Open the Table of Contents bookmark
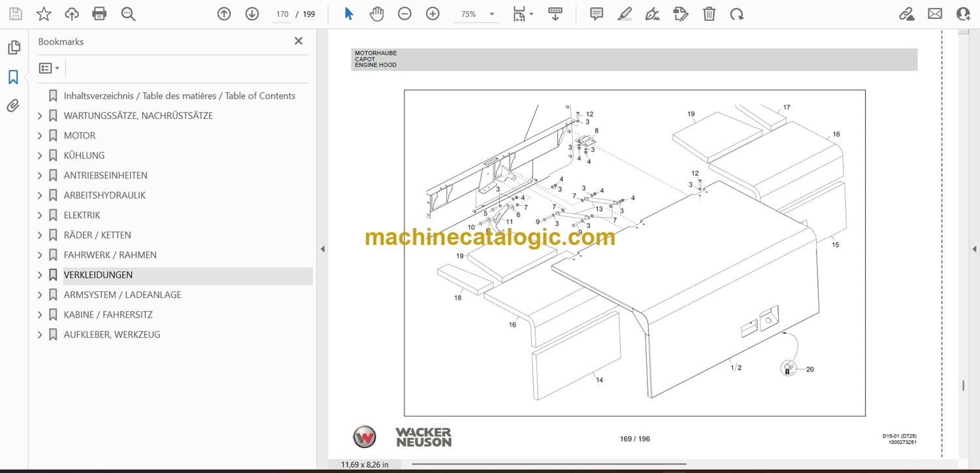This screenshot has width=980, height=473. coord(179,96)
